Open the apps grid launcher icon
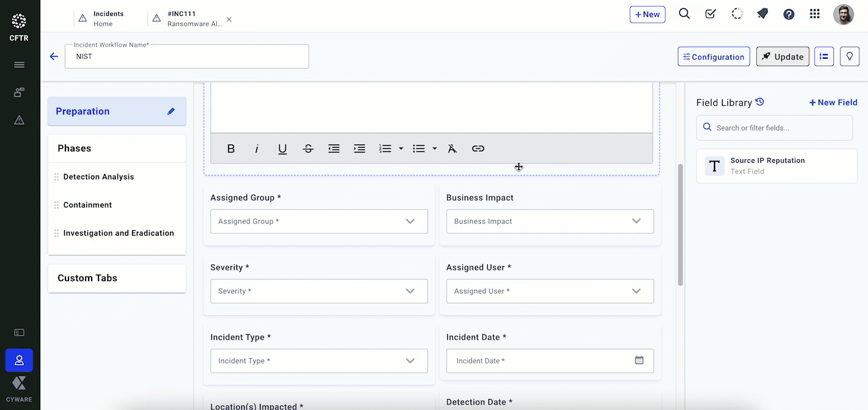Image resolution: width=868 pixels, height=410 pixels. click(x=814, y=14)
